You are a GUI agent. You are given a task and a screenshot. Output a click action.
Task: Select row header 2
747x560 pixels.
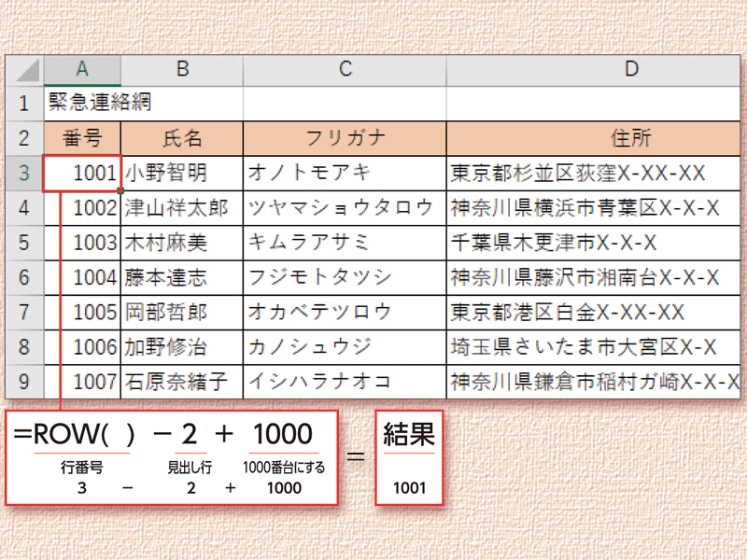coord(25,138)
